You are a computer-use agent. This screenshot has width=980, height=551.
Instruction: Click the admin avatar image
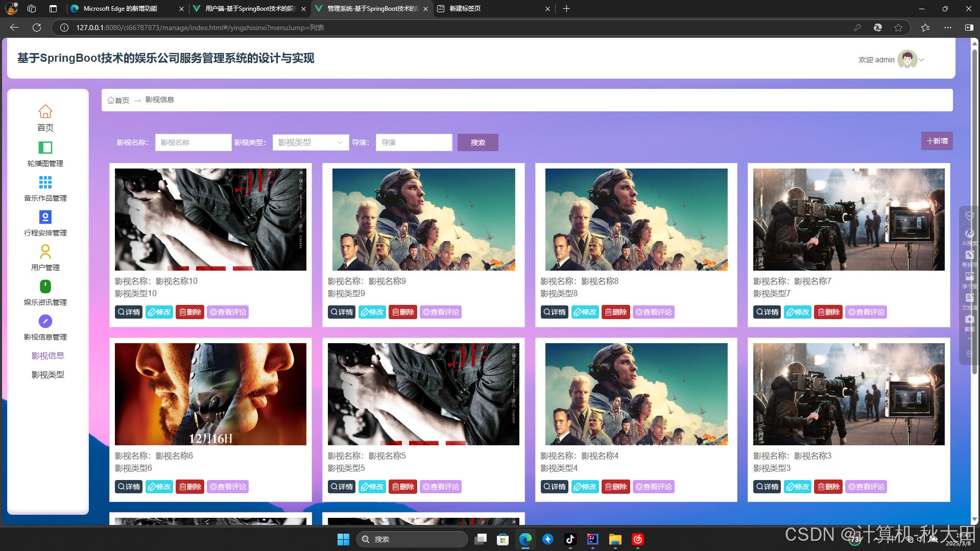tap(907, 59)
